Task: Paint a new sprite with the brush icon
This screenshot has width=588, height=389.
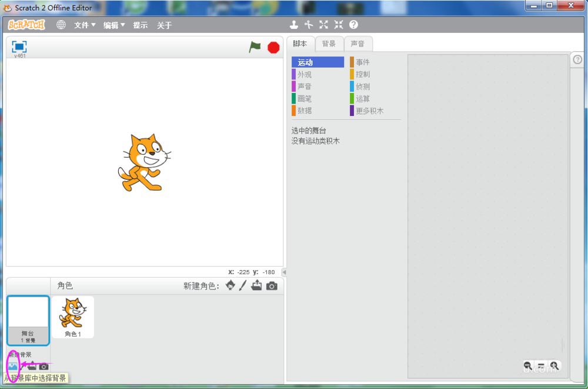Action: coord(243,285)
